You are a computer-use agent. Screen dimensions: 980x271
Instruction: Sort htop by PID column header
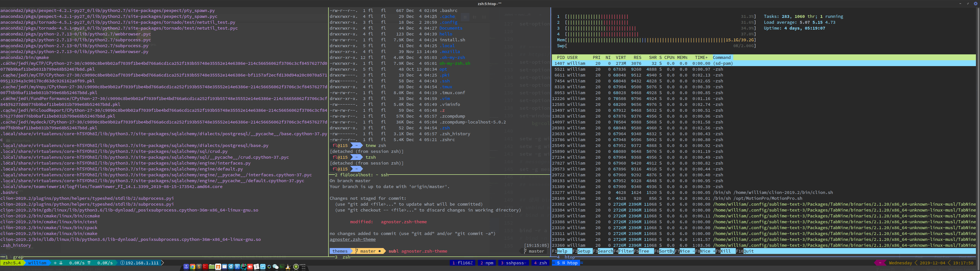coord(561,57)
